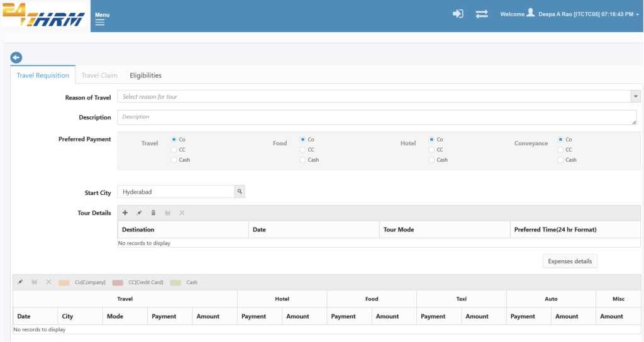Viewport: 644px width, 342px height.
Task: Edit tour detail with pencil icon
Action: click(139, 212)
